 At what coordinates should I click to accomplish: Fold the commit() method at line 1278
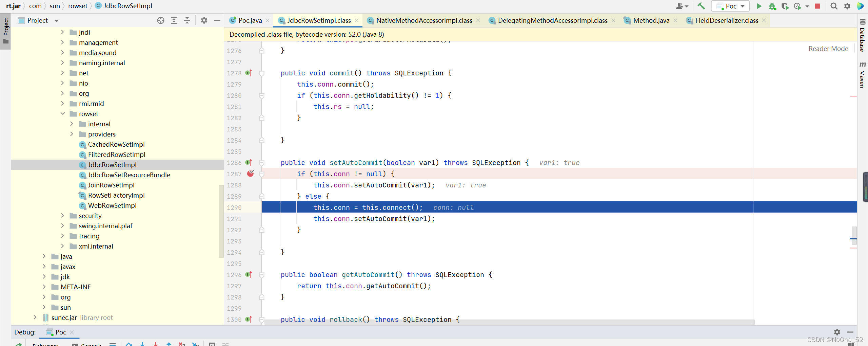tap(262, 73)
